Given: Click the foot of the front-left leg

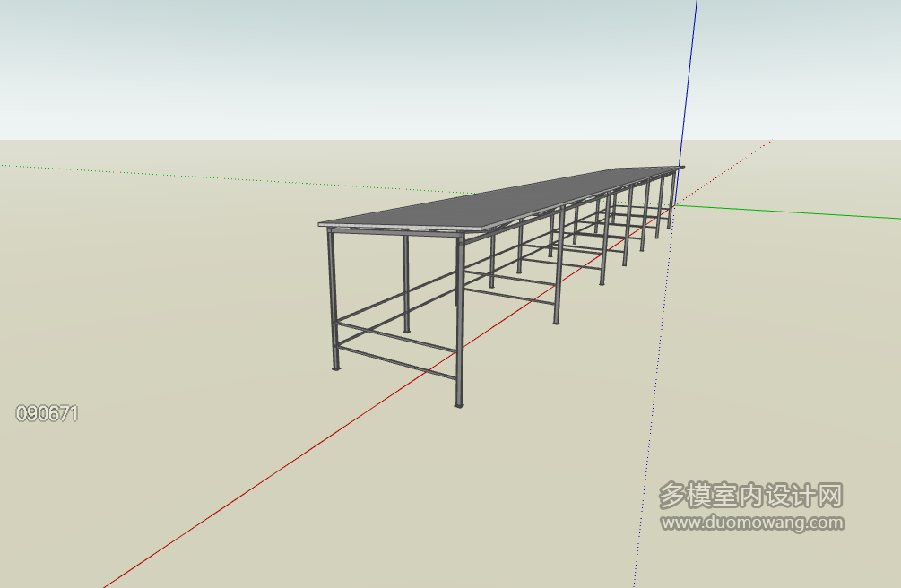Looking at the screenshot, I should 336,367.
